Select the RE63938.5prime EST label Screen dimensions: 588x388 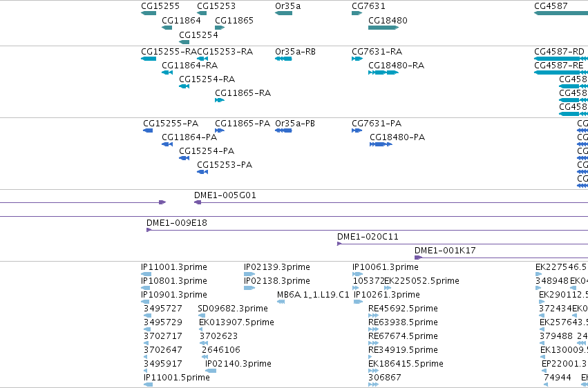(403, 322)
